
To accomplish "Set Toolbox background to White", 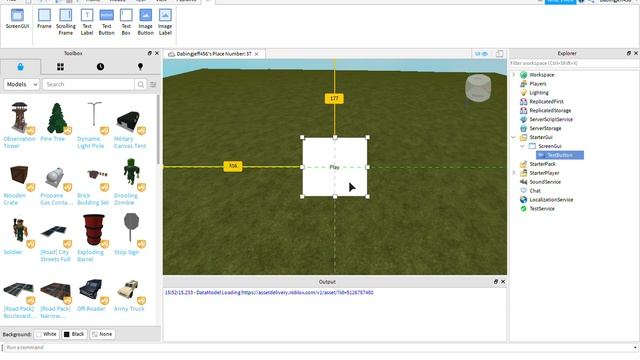I will click(x=47, y=334).
